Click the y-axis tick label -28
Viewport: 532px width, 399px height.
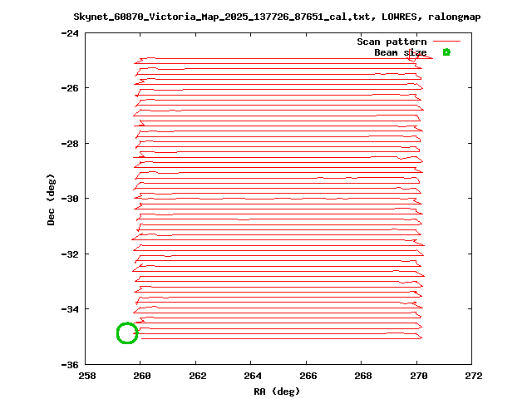coord(70,144)
